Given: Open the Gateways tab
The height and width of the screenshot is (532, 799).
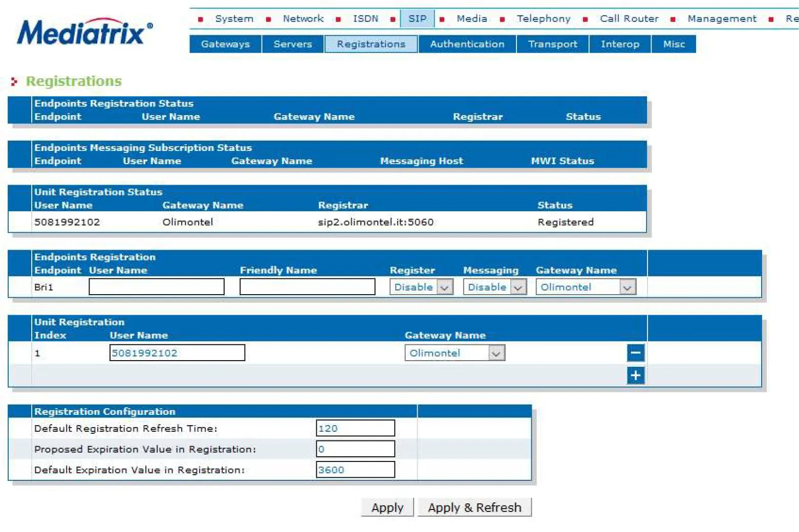Looking at the screenshot, I should (225, 44).
